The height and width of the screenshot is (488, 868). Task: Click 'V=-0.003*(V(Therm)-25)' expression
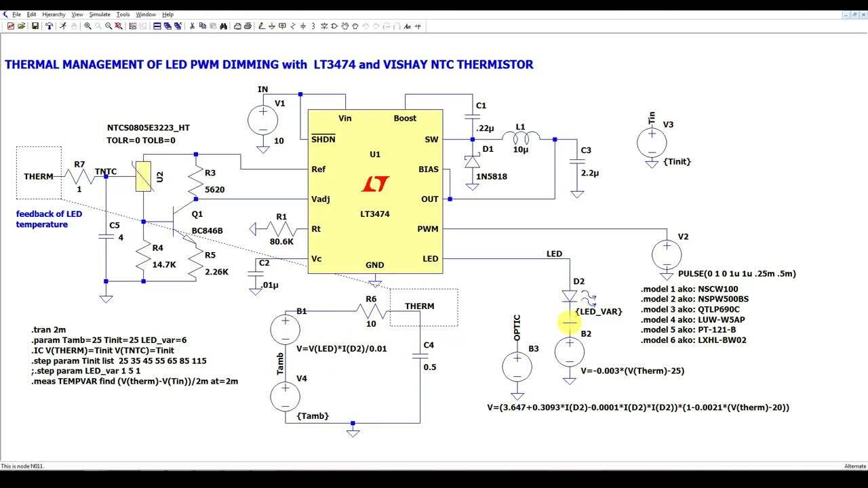(633, 371)
